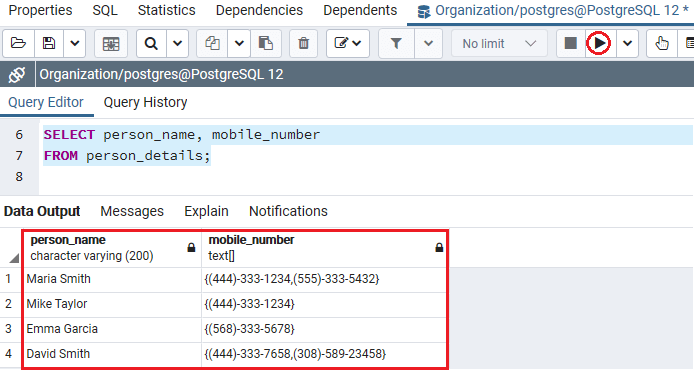The image size is (694, 373).
Task: Click the paste icon in toolbar
Action: (266, 43)
